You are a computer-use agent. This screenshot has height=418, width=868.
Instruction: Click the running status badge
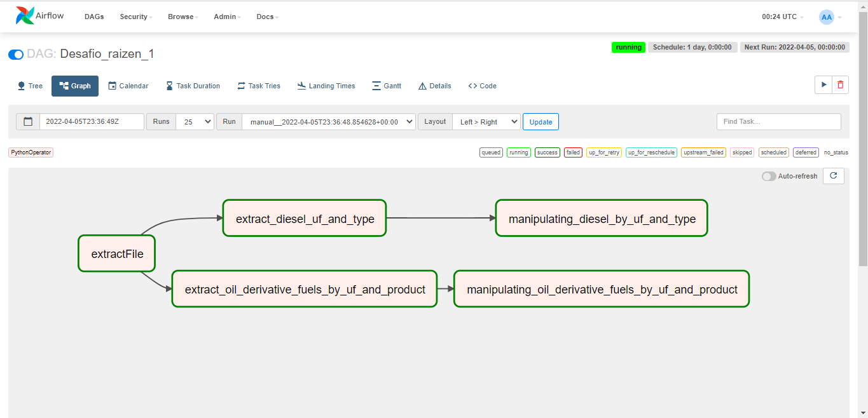click(628, 47)
